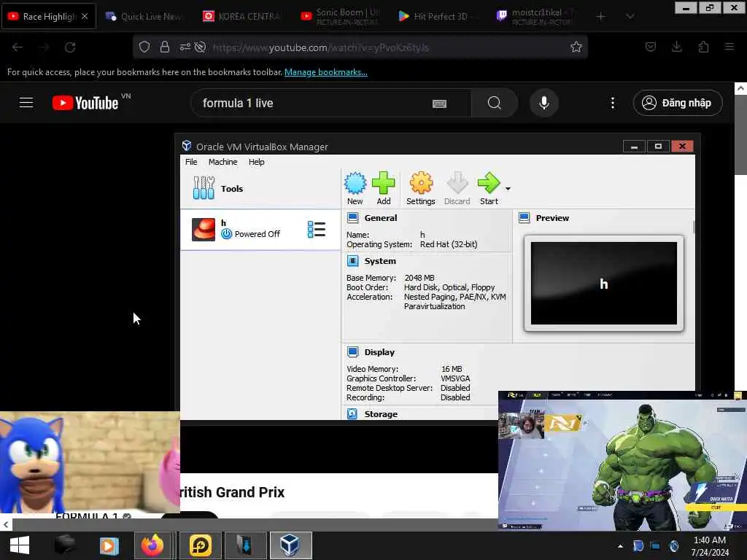
Task: Click the tracking protection shield icon
Action: point(144,47)
